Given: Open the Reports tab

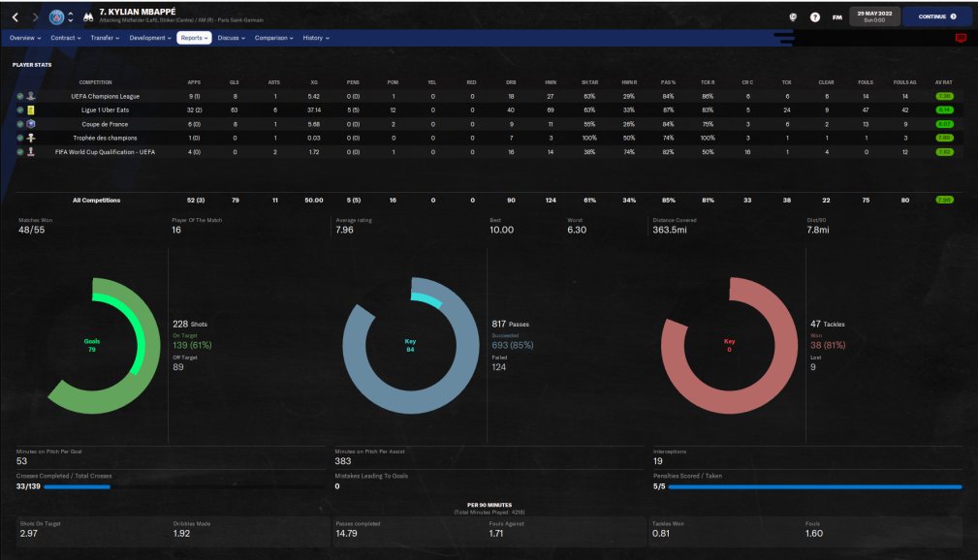Looking at the screenshot, I should 194,38.
